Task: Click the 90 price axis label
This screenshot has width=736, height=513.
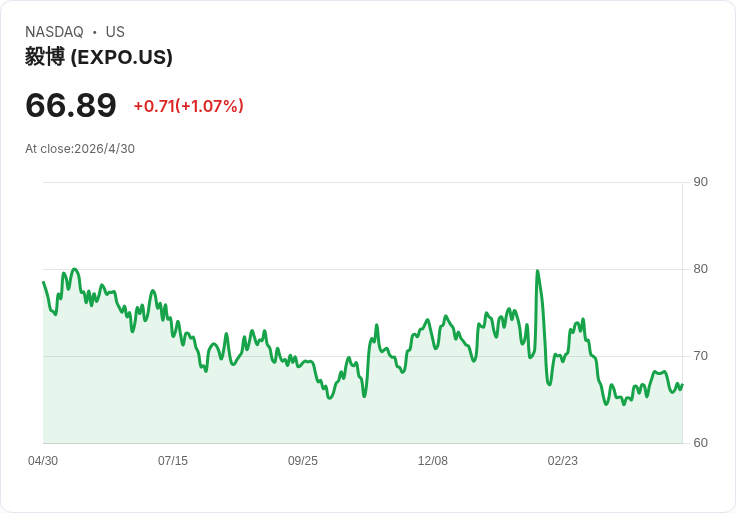Action: (x=700, y=182)
